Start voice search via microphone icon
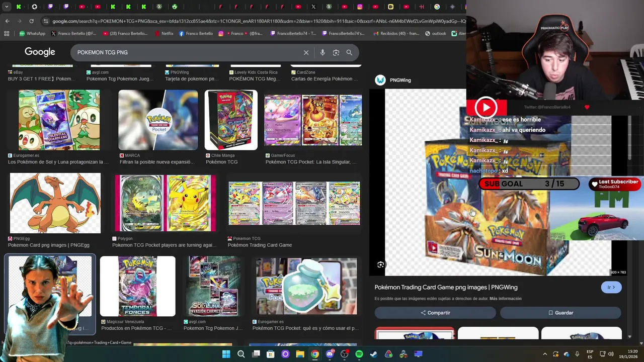644x362 pixels. pyautogui.click(x=323, y=52)
